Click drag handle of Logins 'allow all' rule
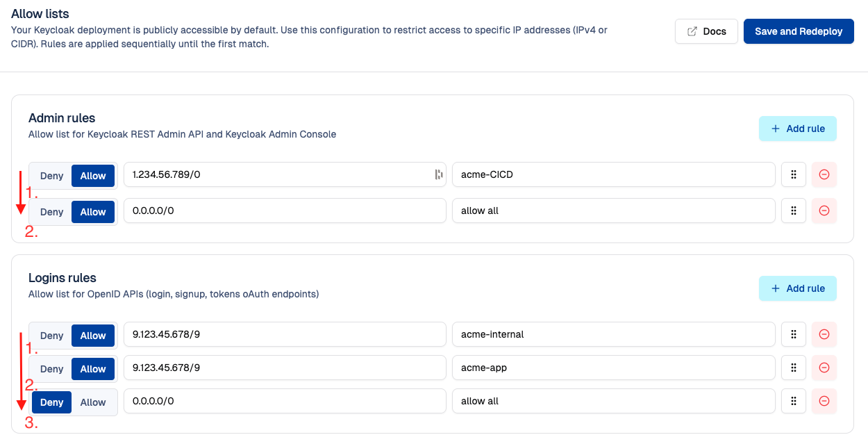 click(x=793, y=401)
